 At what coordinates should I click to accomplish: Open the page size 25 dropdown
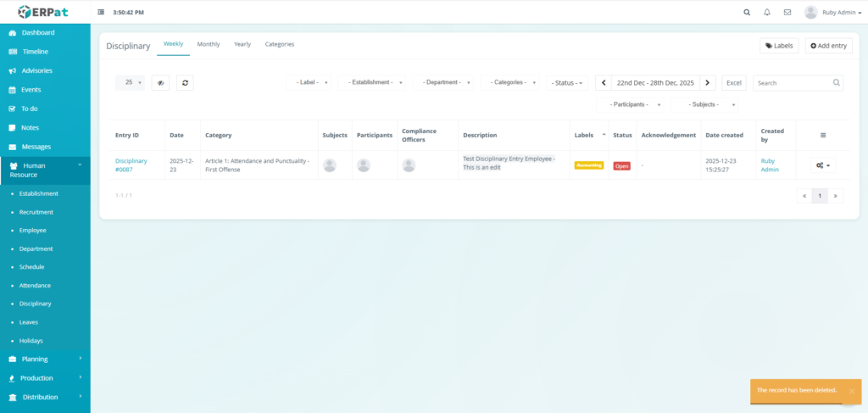[x=130, y=82]
